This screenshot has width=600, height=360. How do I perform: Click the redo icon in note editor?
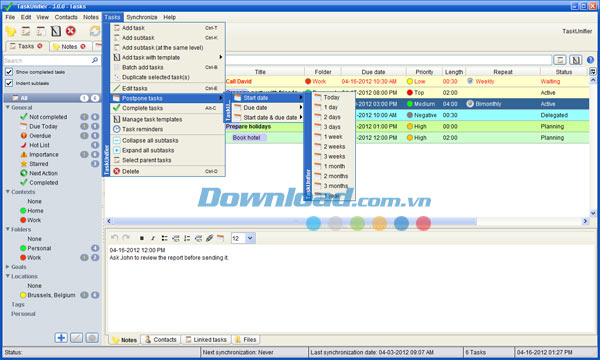click(x=126, y=238)
